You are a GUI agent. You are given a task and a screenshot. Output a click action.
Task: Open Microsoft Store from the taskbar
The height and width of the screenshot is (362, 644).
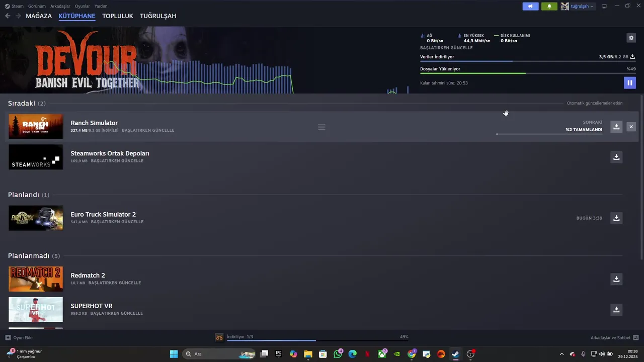coord(323,354)
